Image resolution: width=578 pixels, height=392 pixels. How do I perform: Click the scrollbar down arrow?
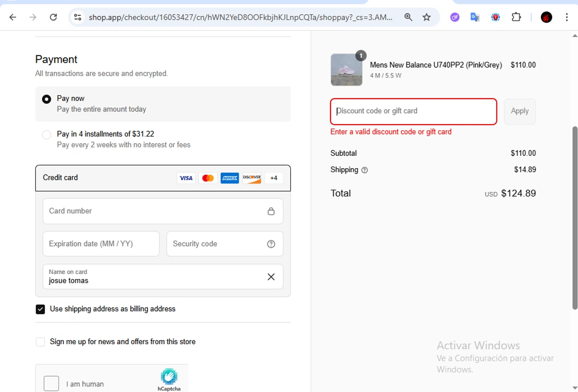pyautogui.click(x=575, y=387)
